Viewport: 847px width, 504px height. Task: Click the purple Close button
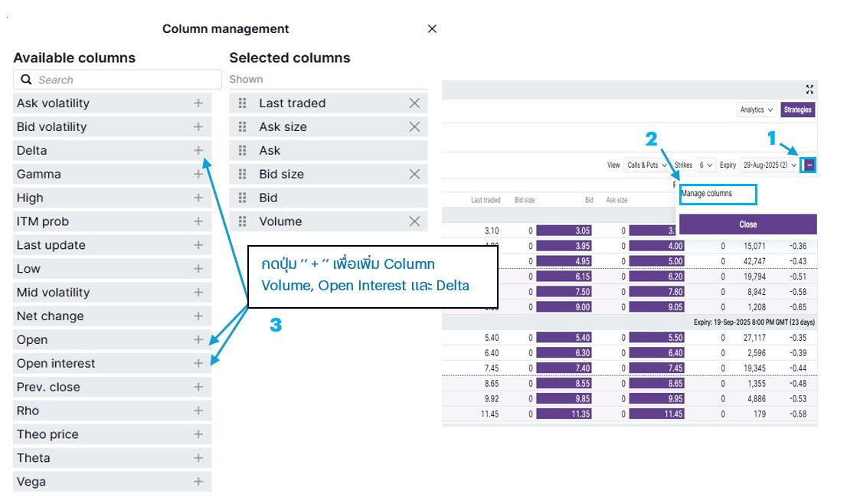pos(747,224)
